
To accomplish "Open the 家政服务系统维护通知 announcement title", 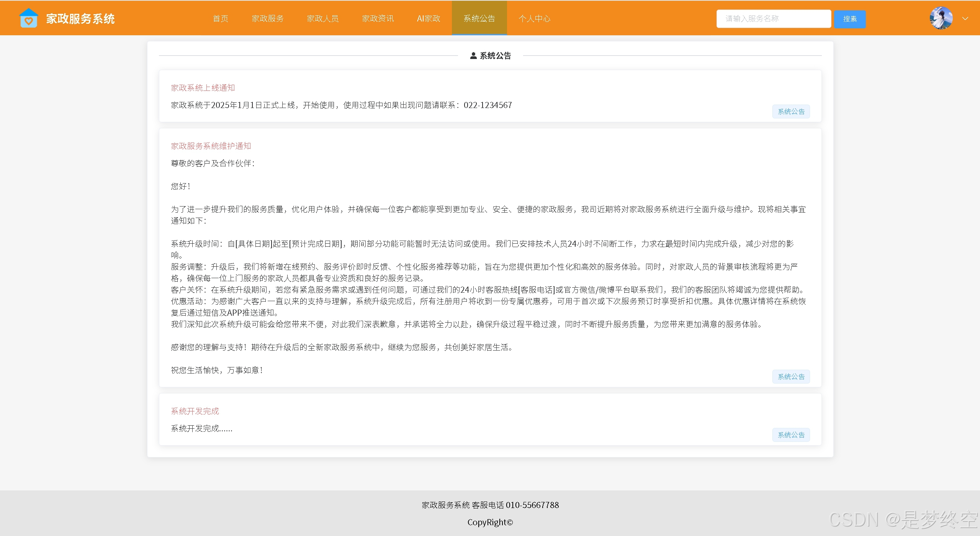I will [211, 146].
